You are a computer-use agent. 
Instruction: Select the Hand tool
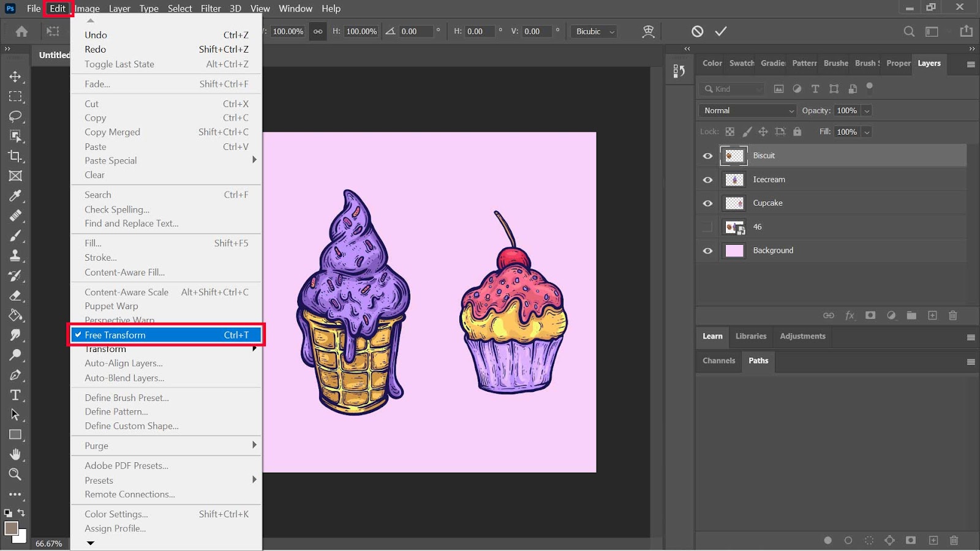coord(15,454)
